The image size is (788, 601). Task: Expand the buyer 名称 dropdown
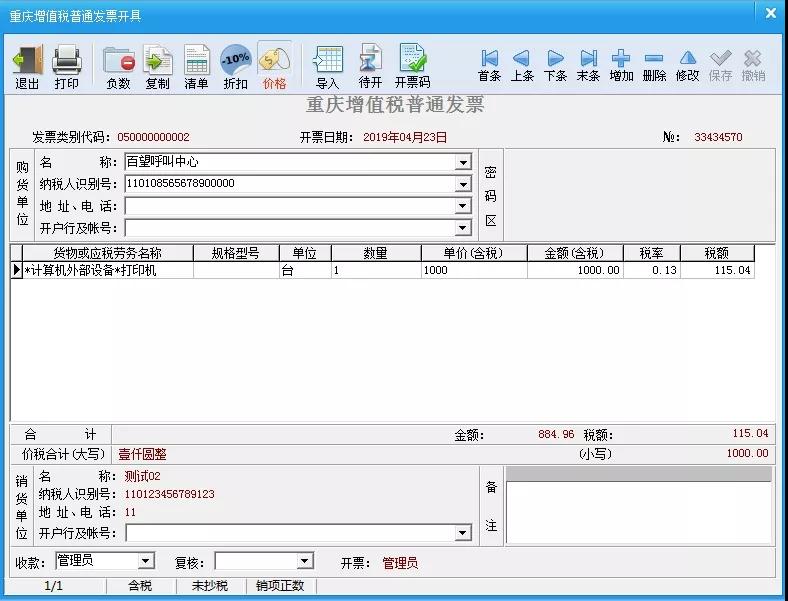(463, 162)
